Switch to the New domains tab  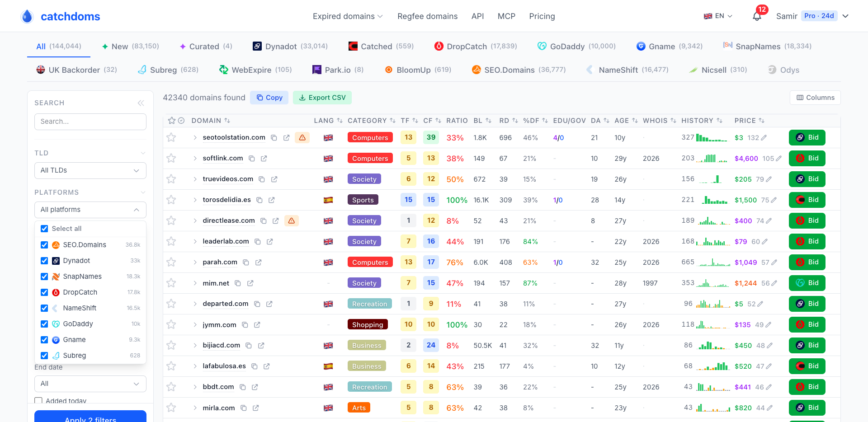tap(130, 46)
